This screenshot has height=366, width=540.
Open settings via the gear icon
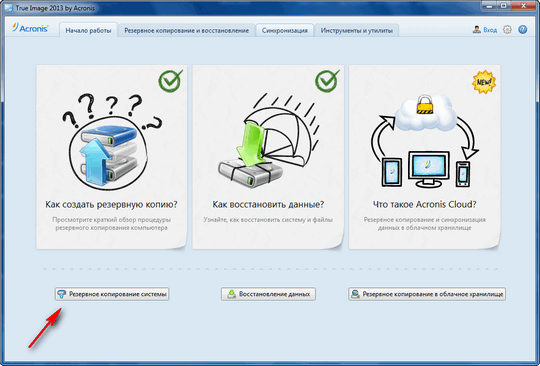pos(507,30)
